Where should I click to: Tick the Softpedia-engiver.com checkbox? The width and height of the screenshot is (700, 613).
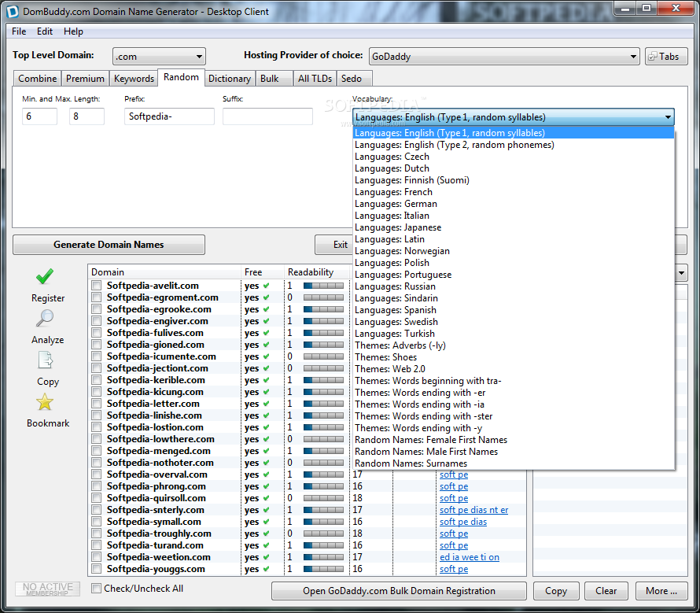click(96, 321)
